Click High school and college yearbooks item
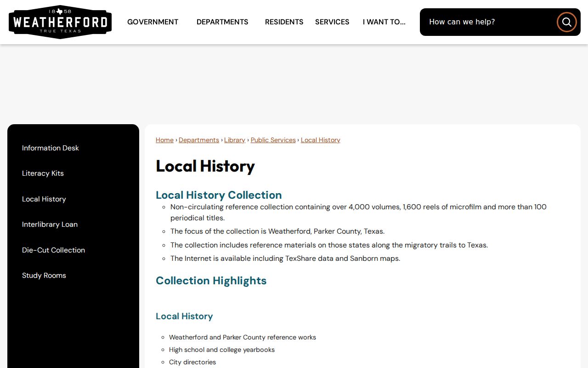This screenshot has height=368, width=588. pos(222,350)
